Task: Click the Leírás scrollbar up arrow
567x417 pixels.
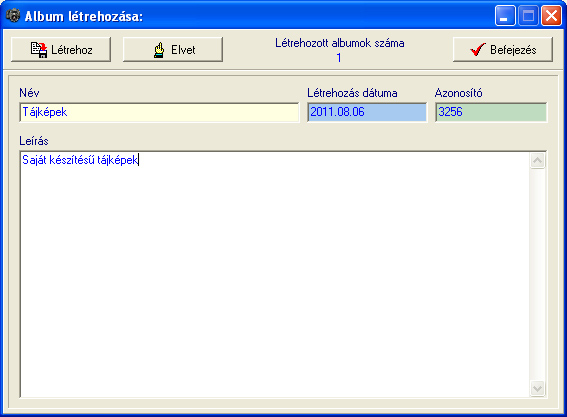Action: pos(538,161)
